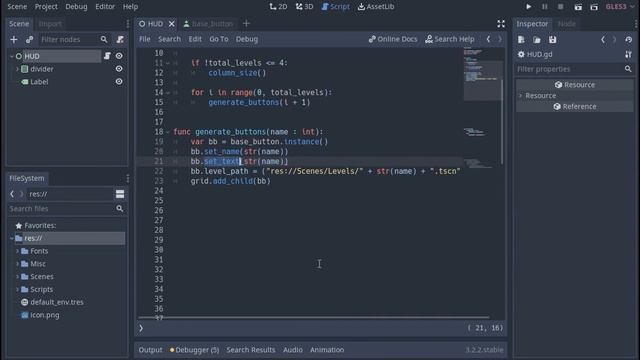The width and height of the screenshot is (640, 360).
Task: Collapse the HUD node tree
Action: click(11, 56)
